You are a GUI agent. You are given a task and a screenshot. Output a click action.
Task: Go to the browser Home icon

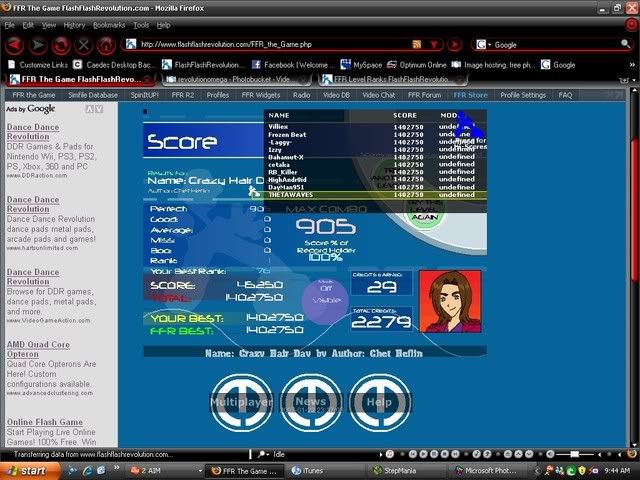point(107,45)
